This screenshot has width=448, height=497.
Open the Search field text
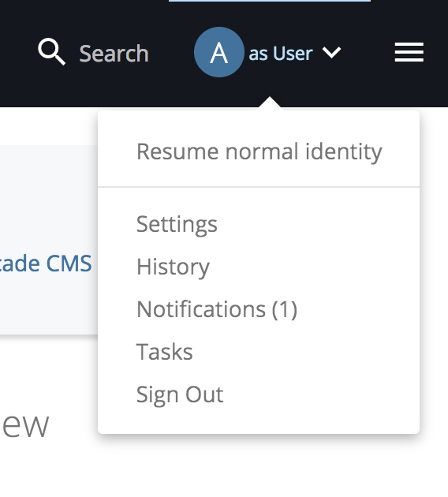tap(114, 54)
